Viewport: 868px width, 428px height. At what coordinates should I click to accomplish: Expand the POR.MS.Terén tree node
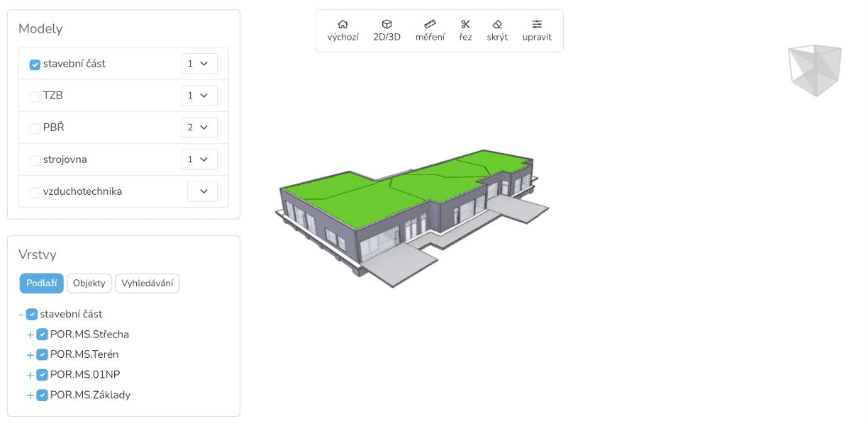pyautogui.click(x=30, y=355)
